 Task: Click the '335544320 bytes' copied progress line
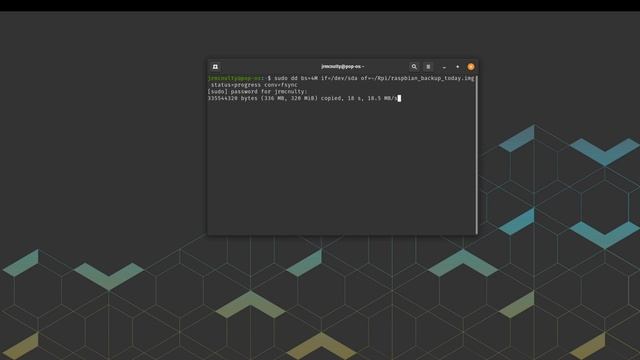(x=302, y=98)
